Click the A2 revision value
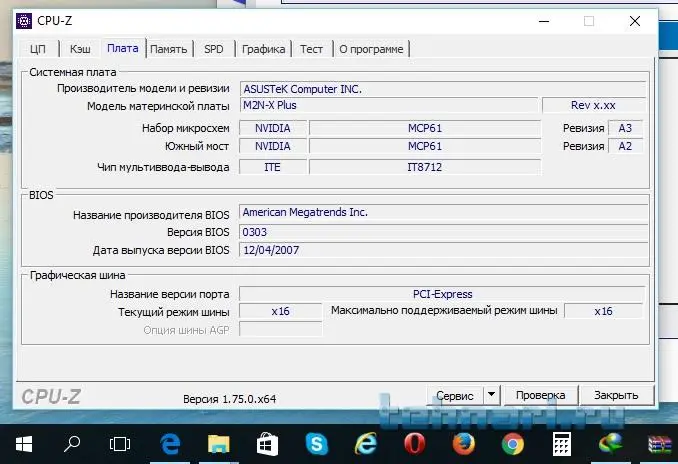The height and width of the screenshot is (464, 678). tap(625, 146)
